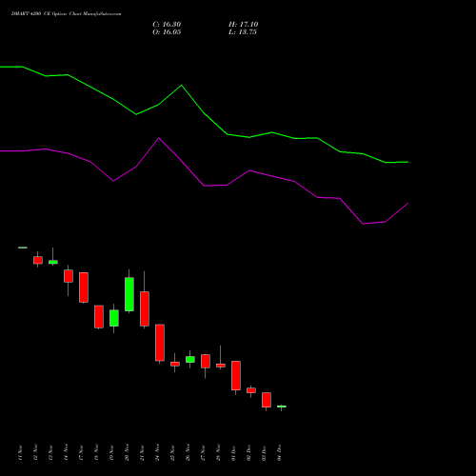Click the 28 Nov date label

[x=218, y=453]
